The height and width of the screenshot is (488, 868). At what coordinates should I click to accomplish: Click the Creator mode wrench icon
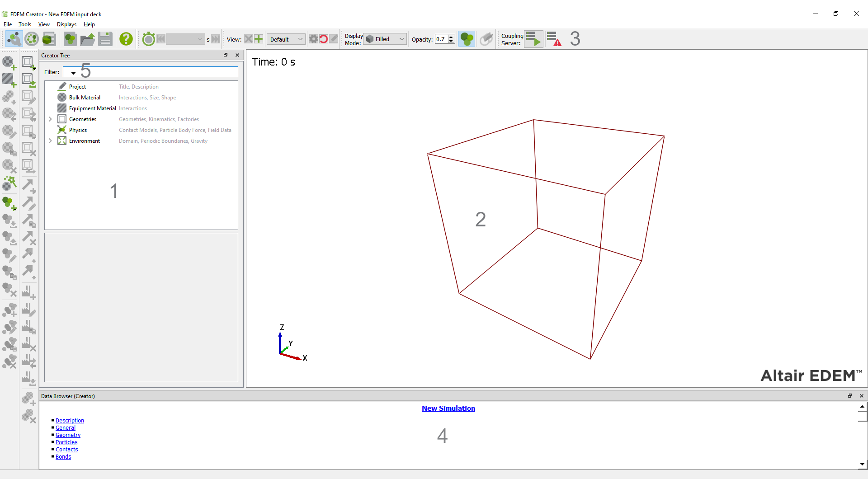pyautogui.click(x=14, y=39)
